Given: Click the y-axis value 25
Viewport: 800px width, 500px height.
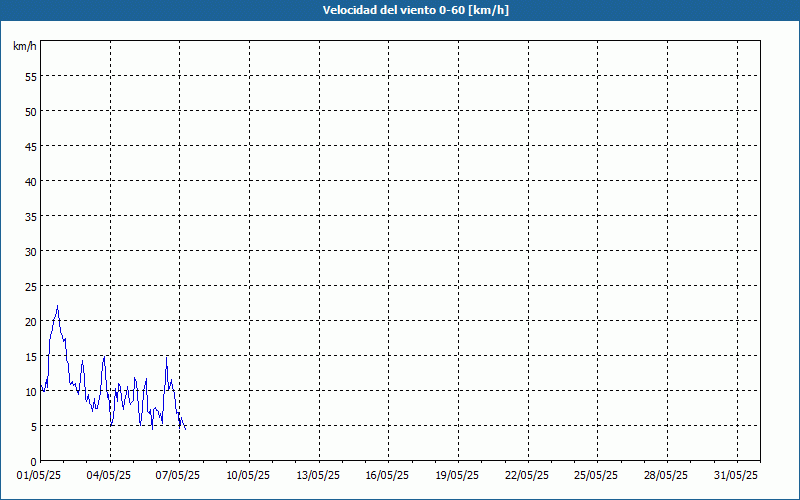Looking at the screenshot, I should click(31, 287).
